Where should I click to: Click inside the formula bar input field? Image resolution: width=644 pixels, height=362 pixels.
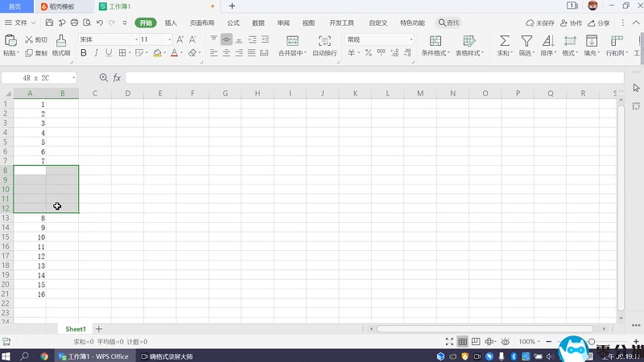click(x=374, y=78)
